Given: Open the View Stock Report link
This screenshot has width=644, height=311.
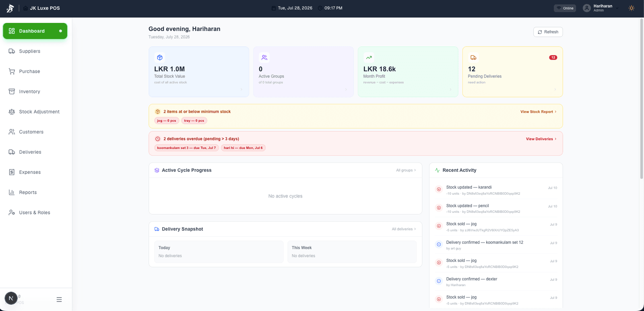Looking at the screenshot, I should point(538,112).
